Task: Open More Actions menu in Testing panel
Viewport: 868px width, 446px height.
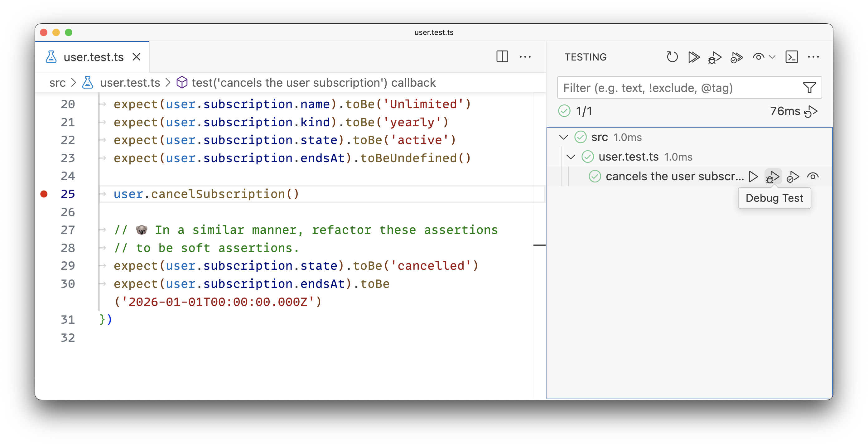Action: click(x=814, y=57)
